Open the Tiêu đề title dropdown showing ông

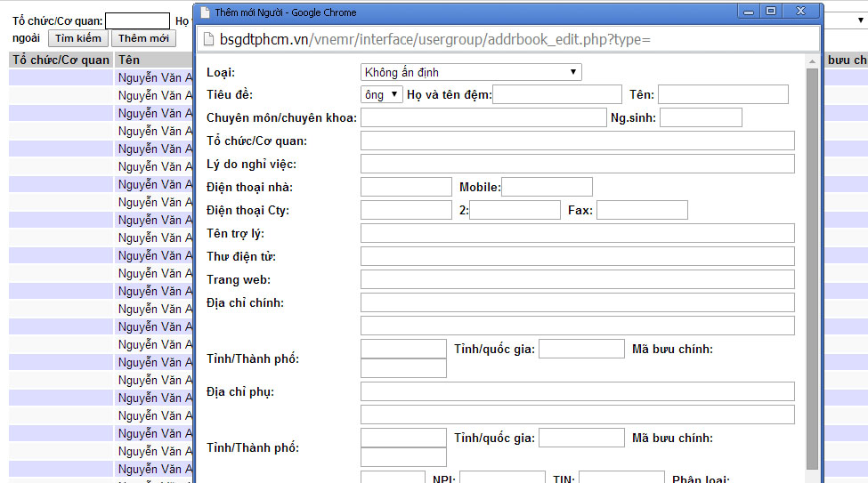click(381, 94)
